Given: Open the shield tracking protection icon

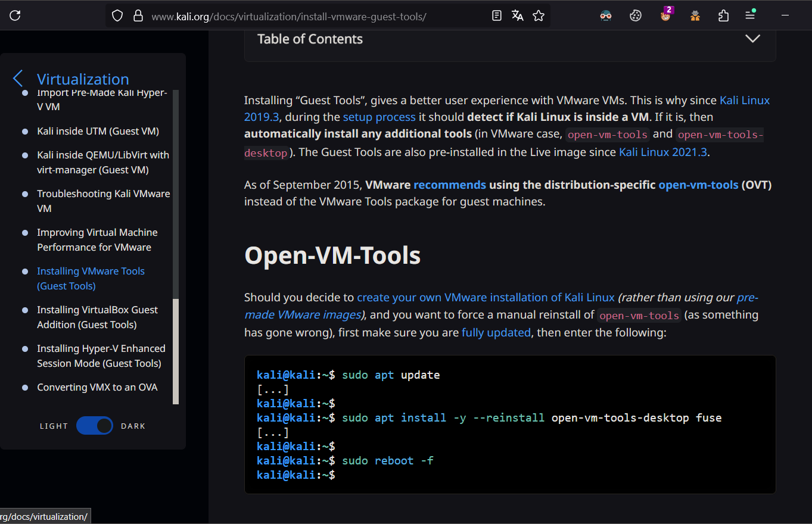Looking at the screenshot, I should pyautogui.click(x=117, y=16).
